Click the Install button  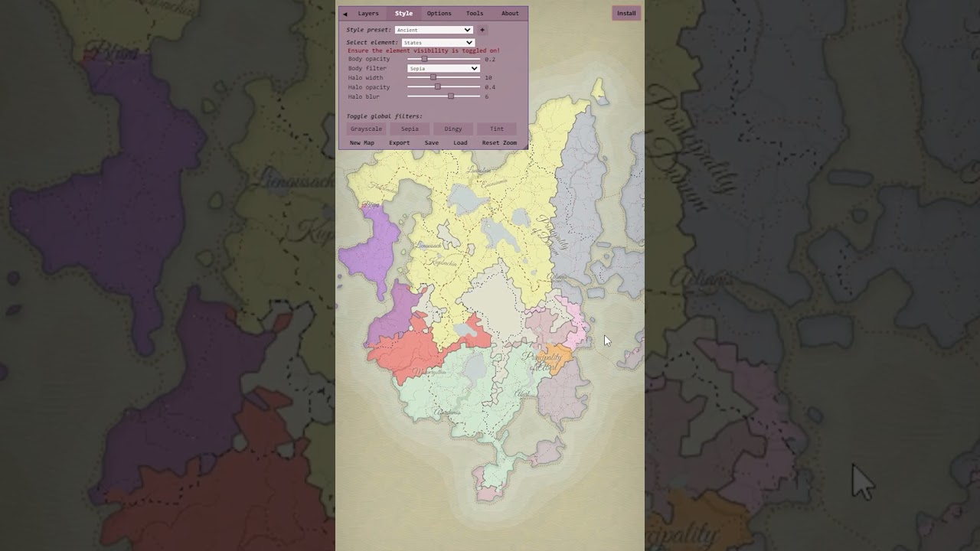(626, 13)
